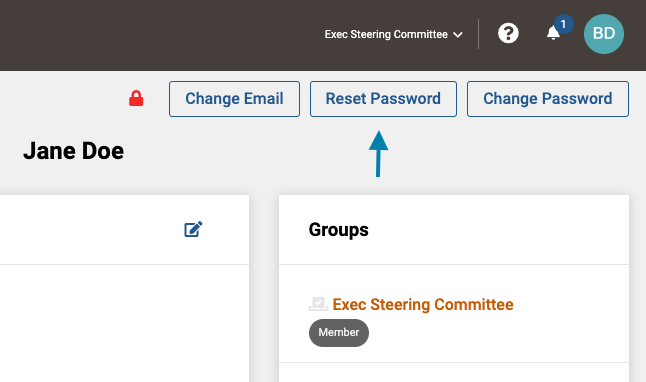646x382 pixels.
Task: Click the left profile card header area
Action: tap(124, 230)
